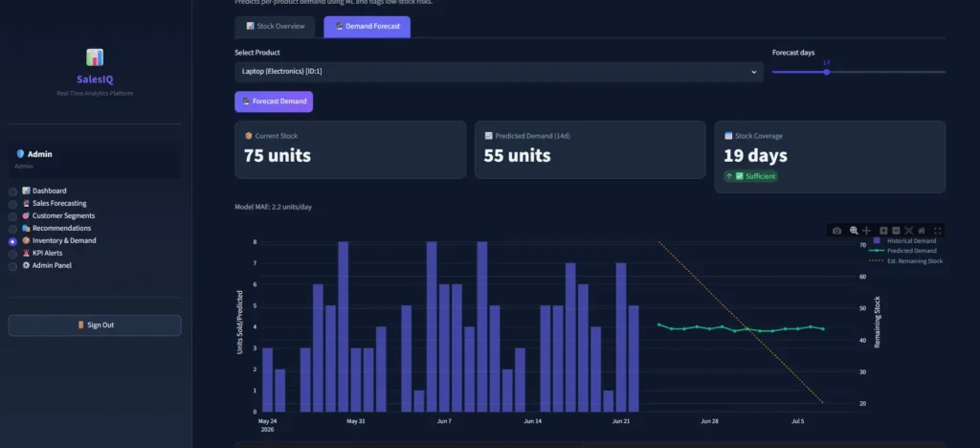Viewport: 980px width, 448px height.
Task: Toggle Predicted Demand legend entry
Action: 902,251
